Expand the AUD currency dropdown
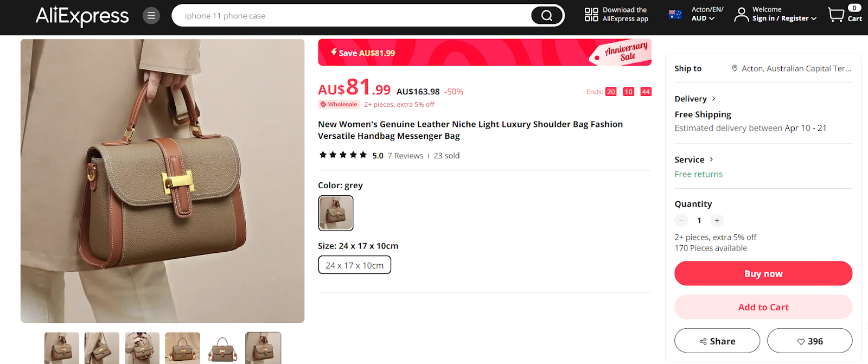The height and width of the screenshot is (364, 868). coord(703,18)
